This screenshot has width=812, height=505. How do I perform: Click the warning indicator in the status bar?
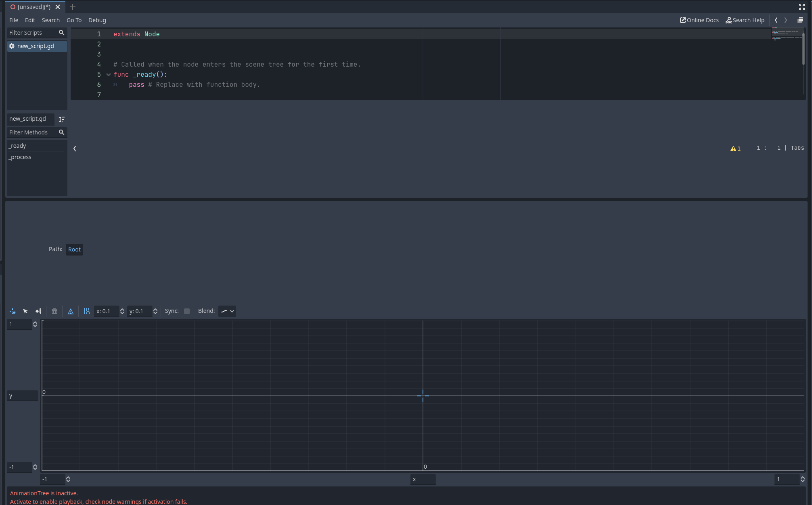click(x=735, y=148)
